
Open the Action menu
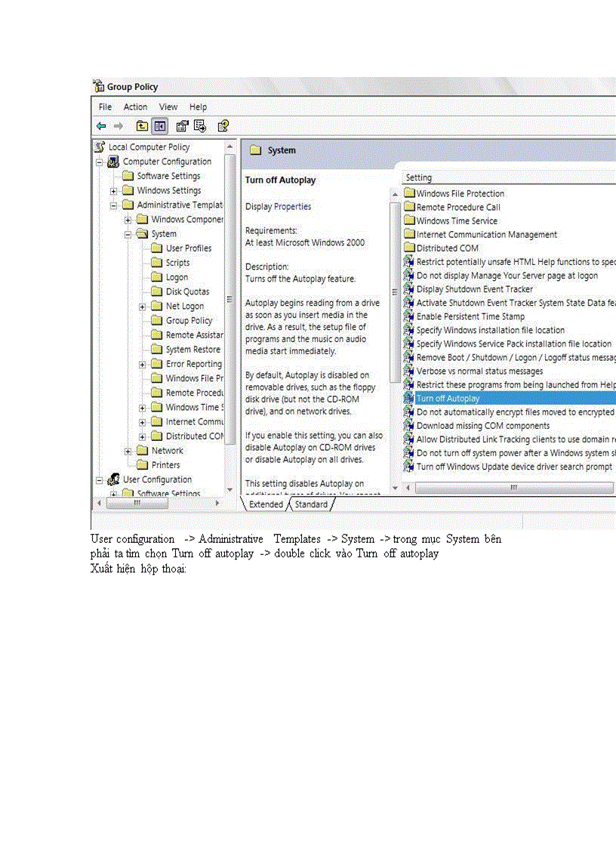click(135, 107)
